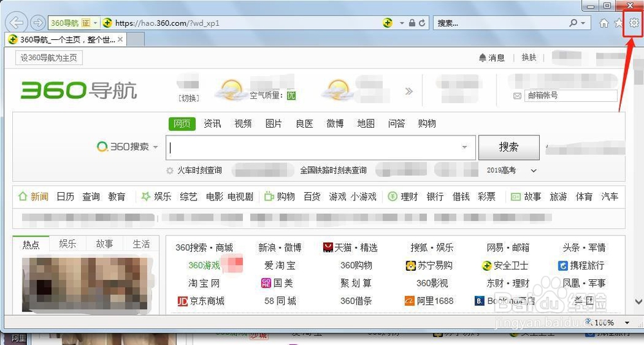Click the gear icon before 火车时刻查询
644x345 pixels.
169,170
